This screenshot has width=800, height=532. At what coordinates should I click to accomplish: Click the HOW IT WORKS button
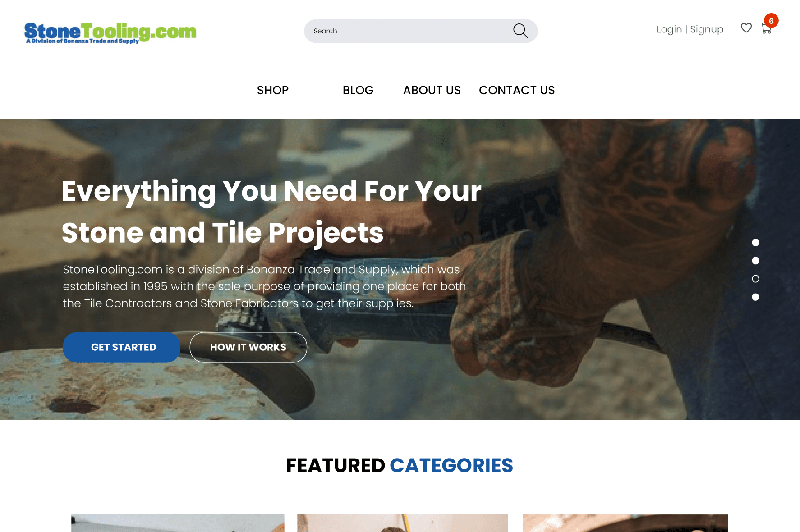(248, 347)
